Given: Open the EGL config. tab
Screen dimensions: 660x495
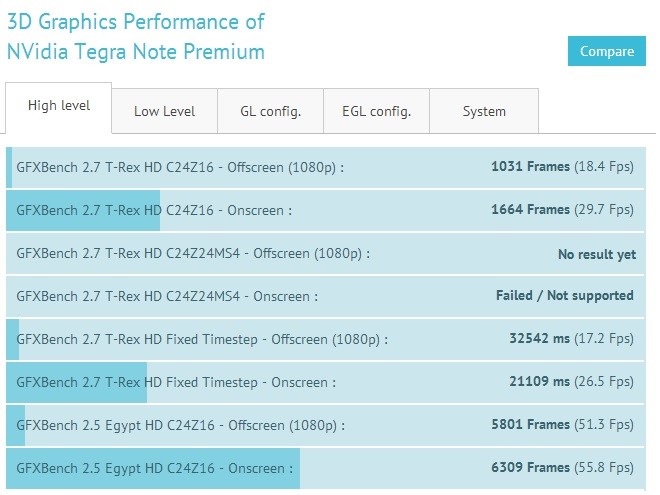Looking at the screenshot, I should coord(376,111).
